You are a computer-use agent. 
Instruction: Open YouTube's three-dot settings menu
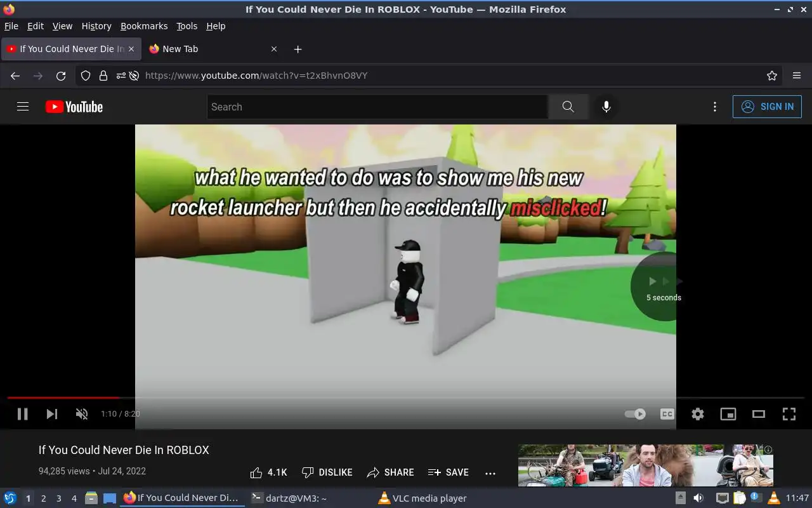tap(715, 107)
